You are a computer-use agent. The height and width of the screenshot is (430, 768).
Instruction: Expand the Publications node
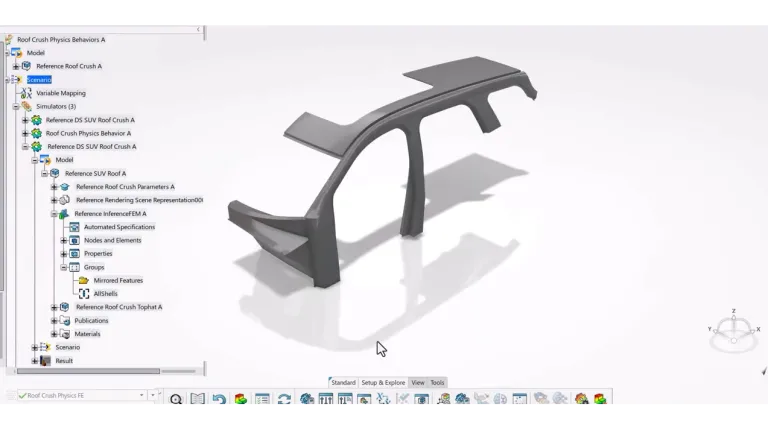[x=54, y=321]
